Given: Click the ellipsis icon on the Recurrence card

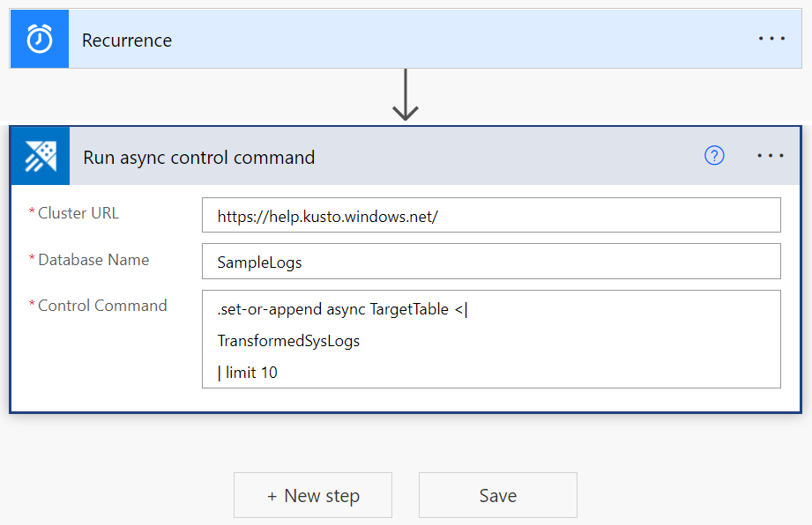Looking at the screenshot, I should [771, 38].
